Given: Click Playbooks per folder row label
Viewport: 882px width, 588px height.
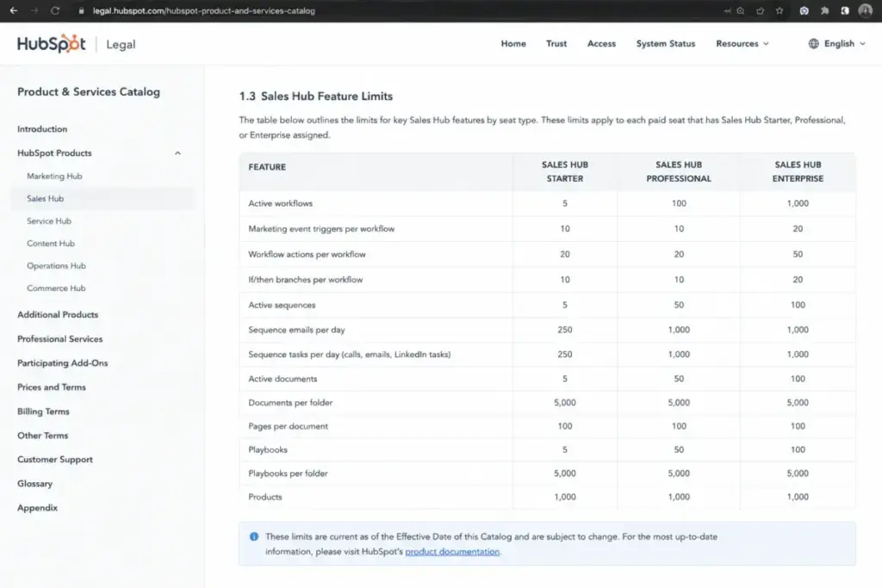Looking at the screenshot, I should pos(288,473).
